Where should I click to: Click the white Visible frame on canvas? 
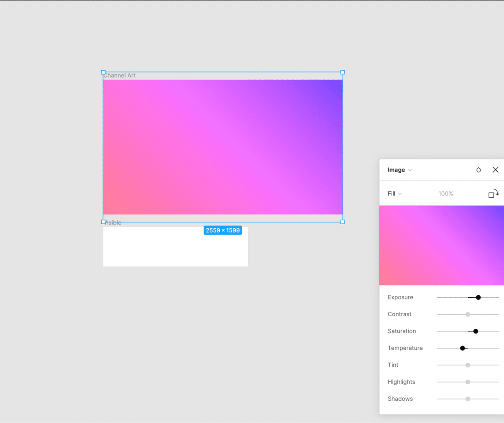[x=176, y=246]
